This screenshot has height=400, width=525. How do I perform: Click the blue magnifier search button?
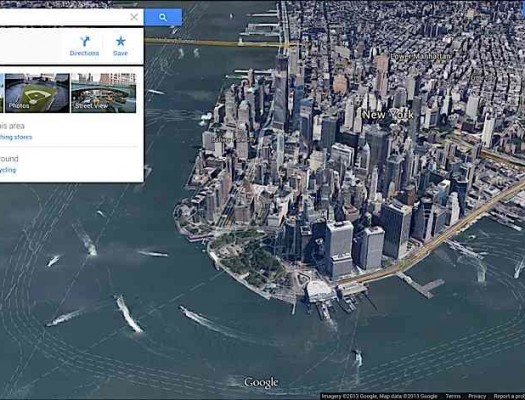click(163, 17)
